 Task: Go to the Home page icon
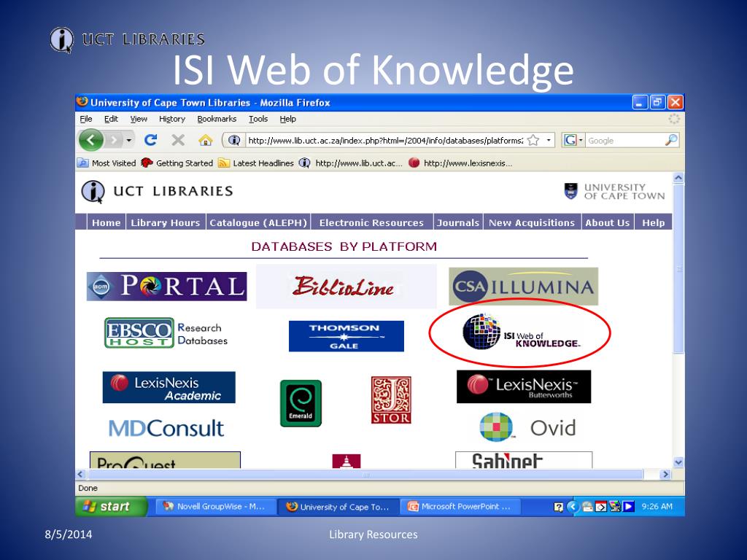[x=205, y=140]
